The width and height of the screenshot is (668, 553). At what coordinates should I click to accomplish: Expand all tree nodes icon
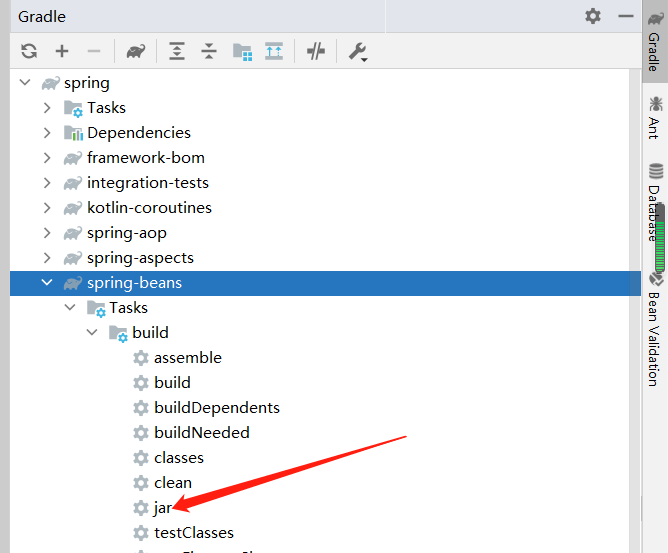(177, 51)
